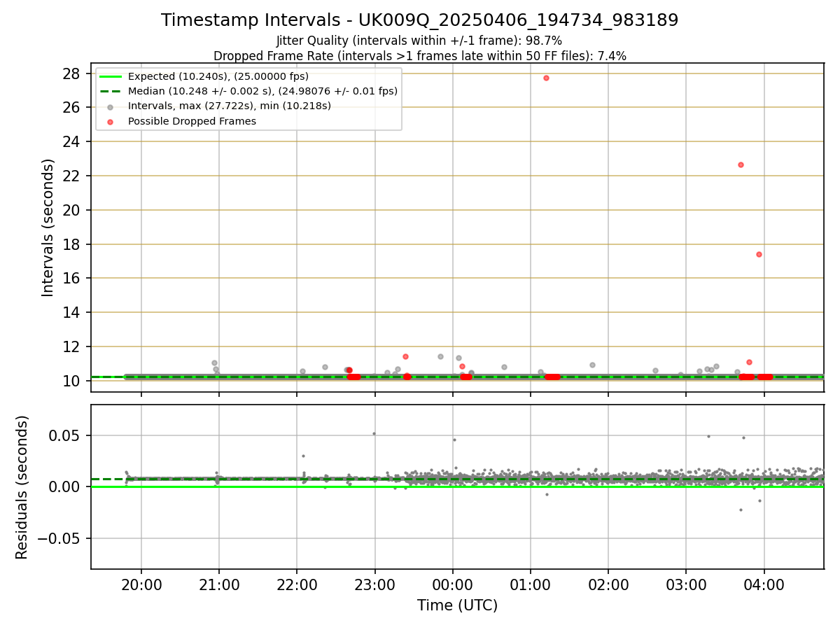Click the '03:00' x-axis tick label
Screen dimensions: 840x630
pyautogui.click(x=686, y=584)
